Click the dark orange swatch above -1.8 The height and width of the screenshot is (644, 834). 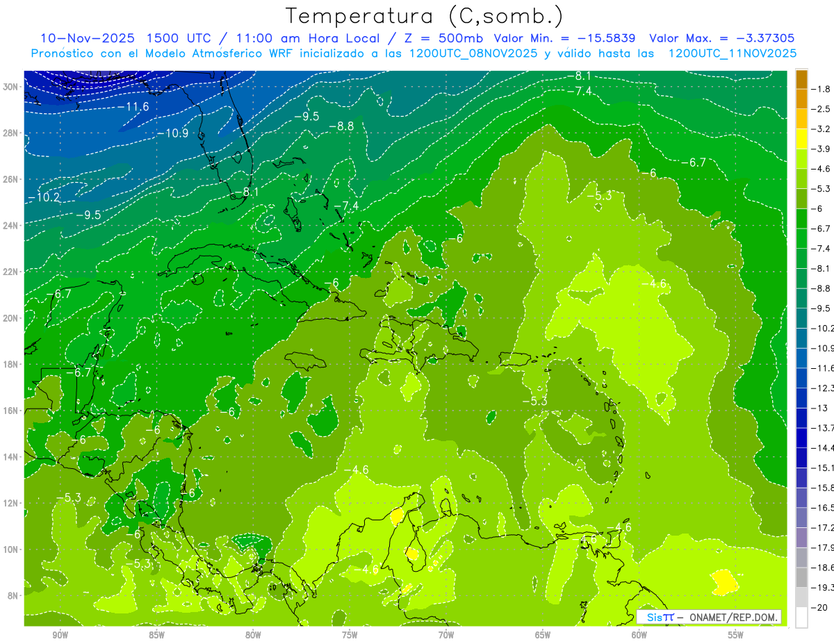(x=801, y=79)
